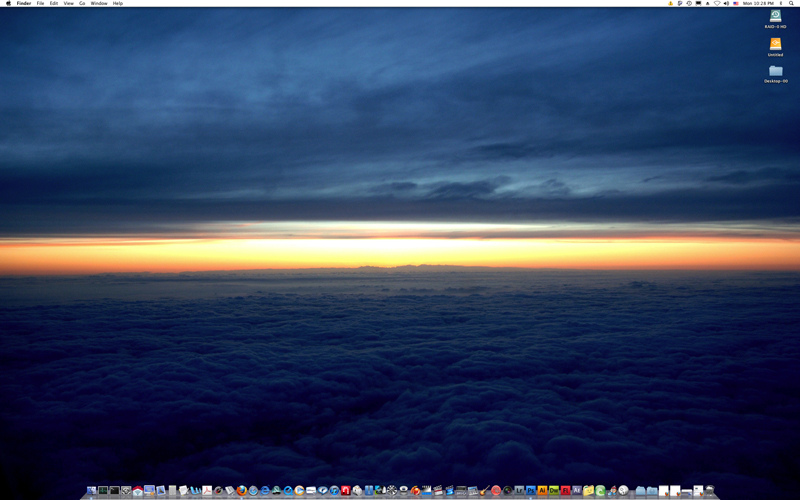Open the Edit menu

[54, 3]
